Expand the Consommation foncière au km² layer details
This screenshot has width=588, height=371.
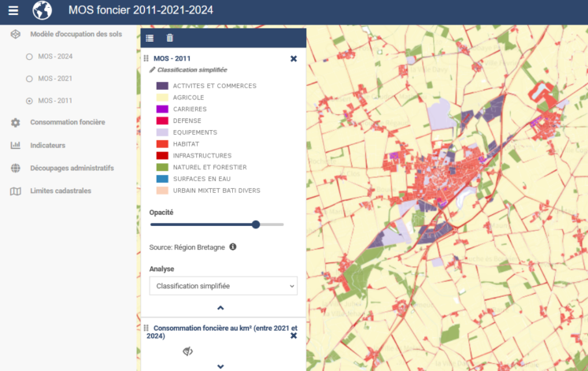click(x=220, y=366)
